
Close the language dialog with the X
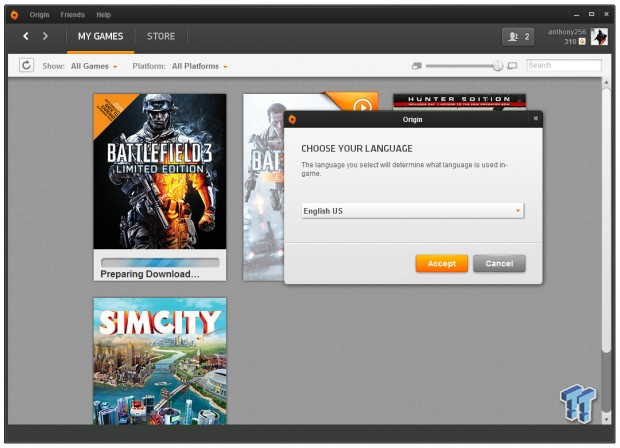535,118
